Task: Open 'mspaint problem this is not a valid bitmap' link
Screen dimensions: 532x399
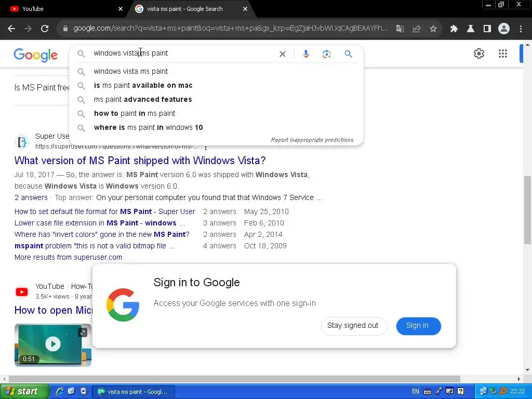Action: click(95, 246)
